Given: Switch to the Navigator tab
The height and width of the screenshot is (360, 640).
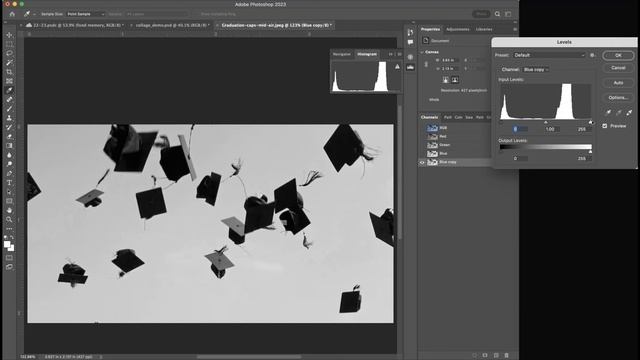Looking at the screenshot, I should click(x=342, y=54).
